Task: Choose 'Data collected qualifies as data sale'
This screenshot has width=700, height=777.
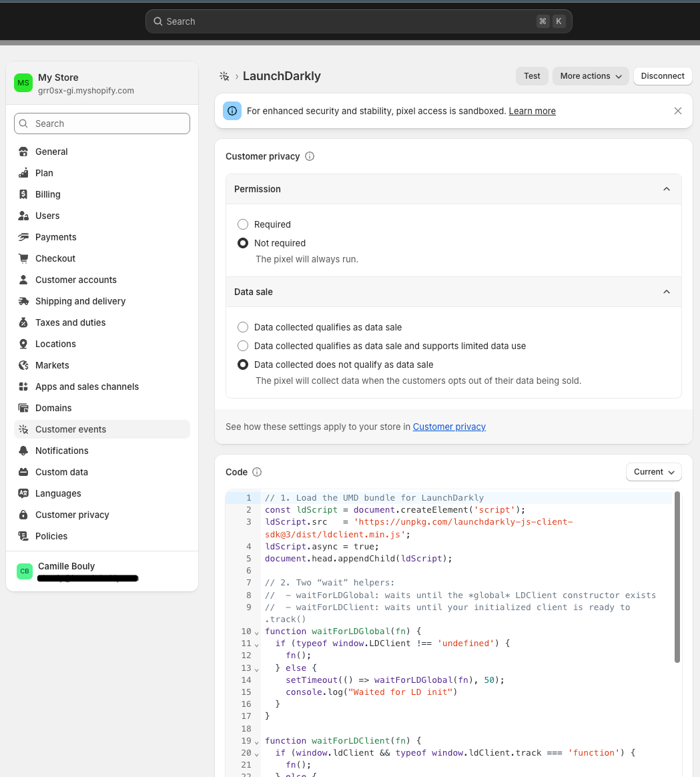Action: [242, 327]
